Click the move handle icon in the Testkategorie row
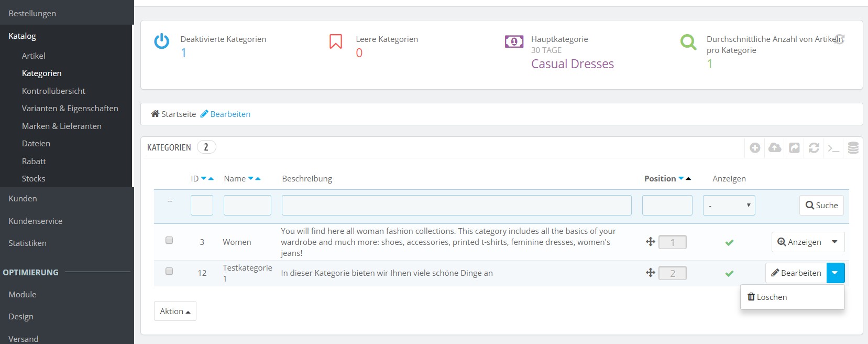 point(651,273)
